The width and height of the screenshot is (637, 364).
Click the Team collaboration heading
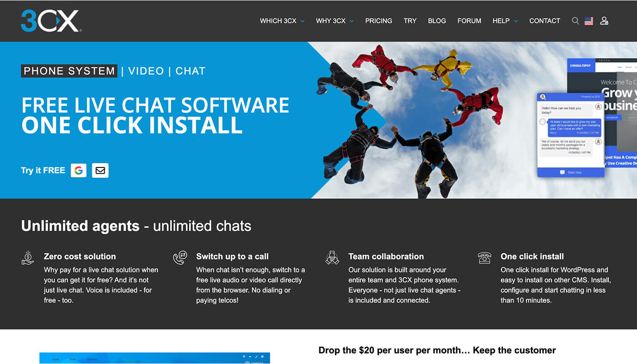coord(386,257)
